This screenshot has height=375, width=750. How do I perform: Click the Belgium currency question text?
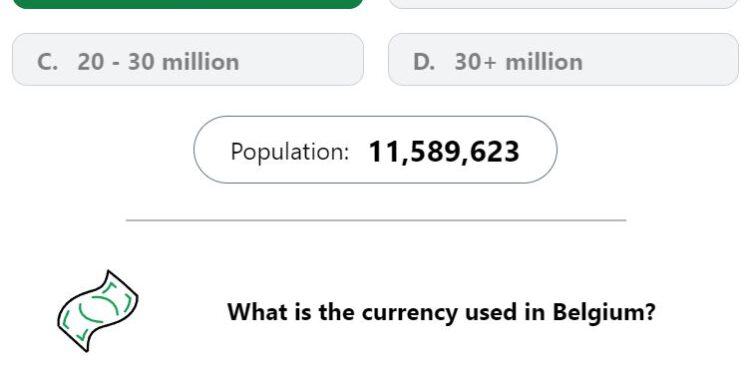441,312
